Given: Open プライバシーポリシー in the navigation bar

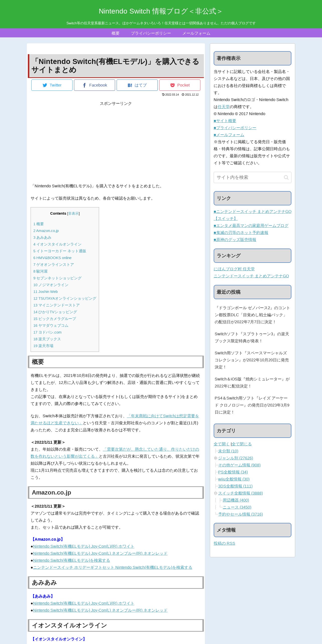Looking at the screenshot, I should (x=151, y=33).
